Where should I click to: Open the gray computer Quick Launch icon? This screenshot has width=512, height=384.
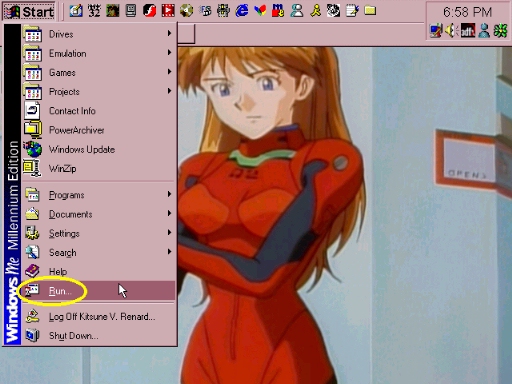point(131,11)
